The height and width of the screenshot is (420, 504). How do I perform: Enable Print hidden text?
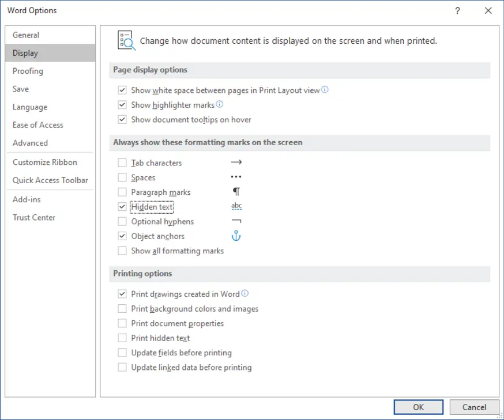[x=122, y=338]
